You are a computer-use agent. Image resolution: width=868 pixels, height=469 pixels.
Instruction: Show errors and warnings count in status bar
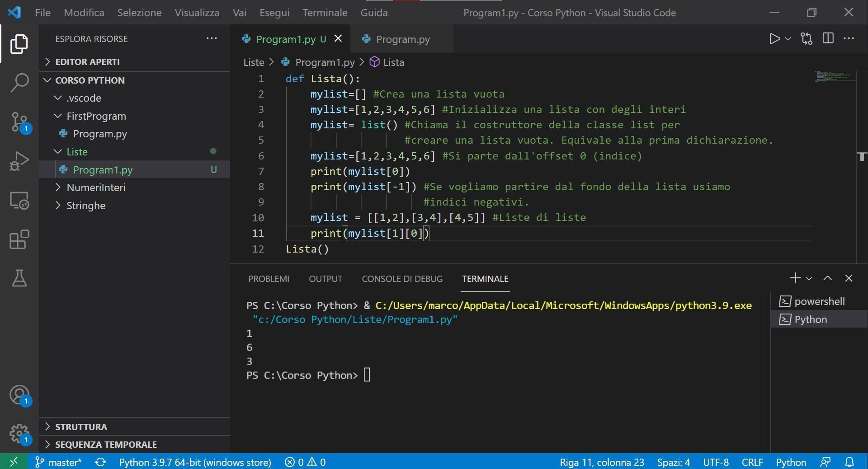(x=305, y=462)
